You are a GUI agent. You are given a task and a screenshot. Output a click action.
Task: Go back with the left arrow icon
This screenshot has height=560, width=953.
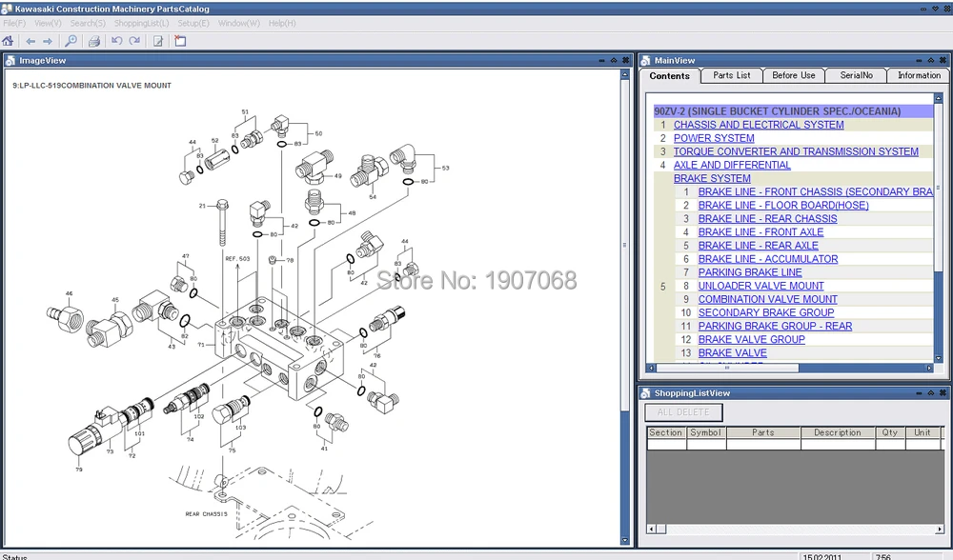tap(30, 41)
